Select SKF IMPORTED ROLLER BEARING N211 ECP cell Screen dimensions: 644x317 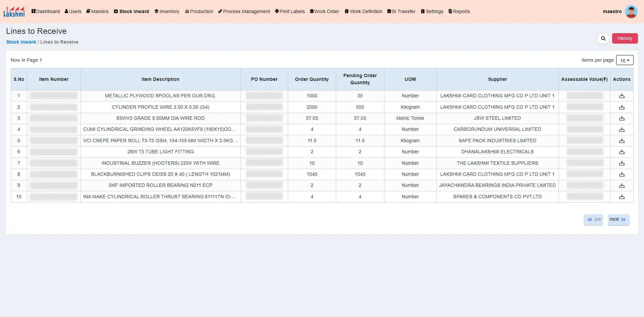[160, 186]
